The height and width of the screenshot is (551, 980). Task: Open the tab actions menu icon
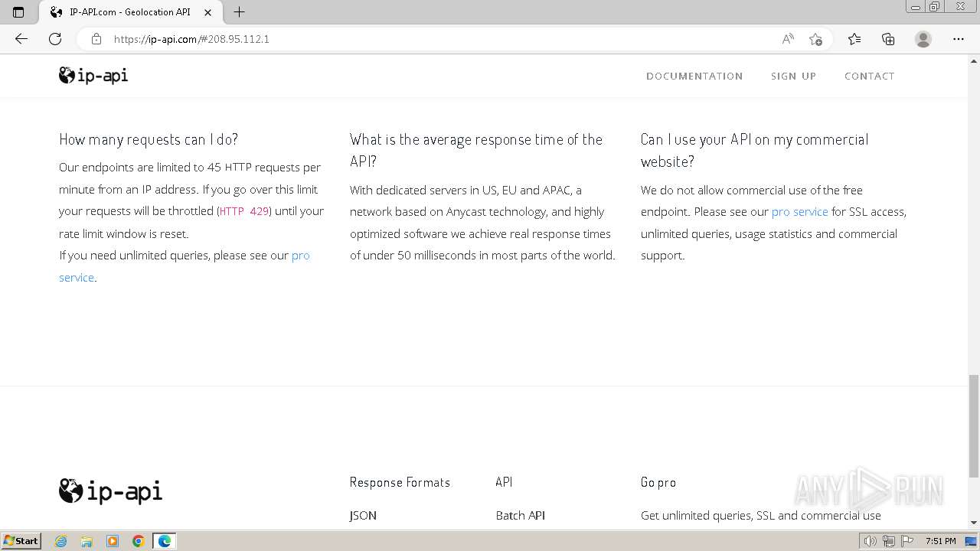click(18, 12)
